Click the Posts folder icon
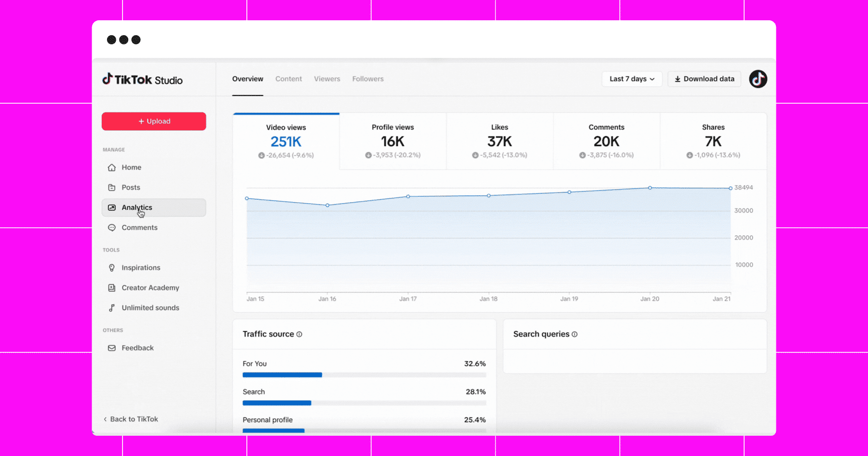868x456 pixels. click(112, 187)
